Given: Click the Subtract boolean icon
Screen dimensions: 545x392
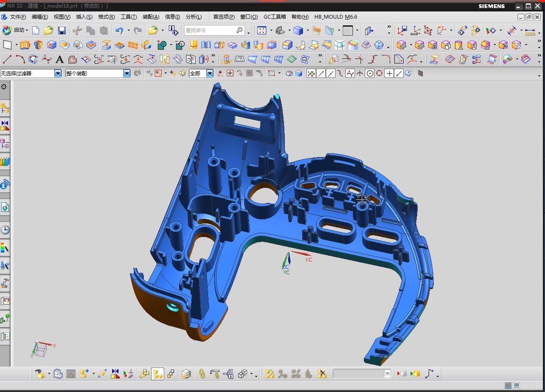Looking at the screenshot, I should point(180,45).
